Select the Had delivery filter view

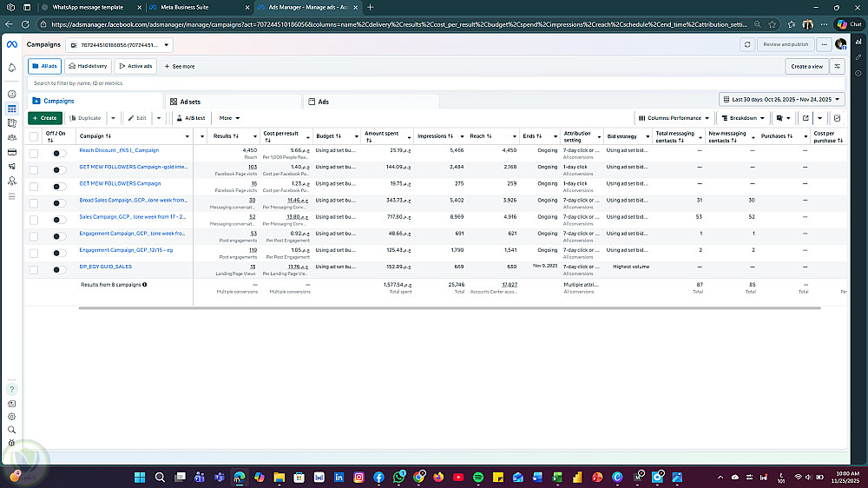point(88,67)
